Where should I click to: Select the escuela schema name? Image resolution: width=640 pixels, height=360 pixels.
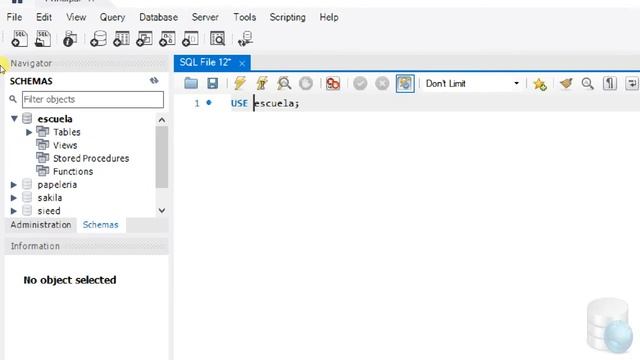55,119
